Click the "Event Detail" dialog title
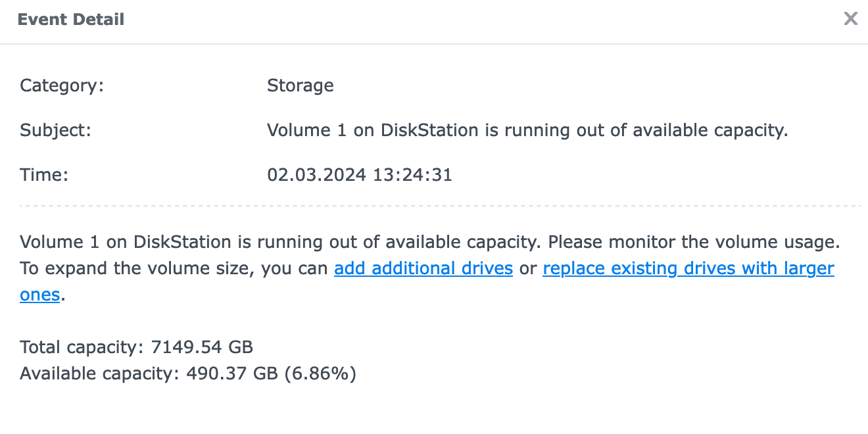This screenshot has height=434, width=868. [x=71, y=20]
